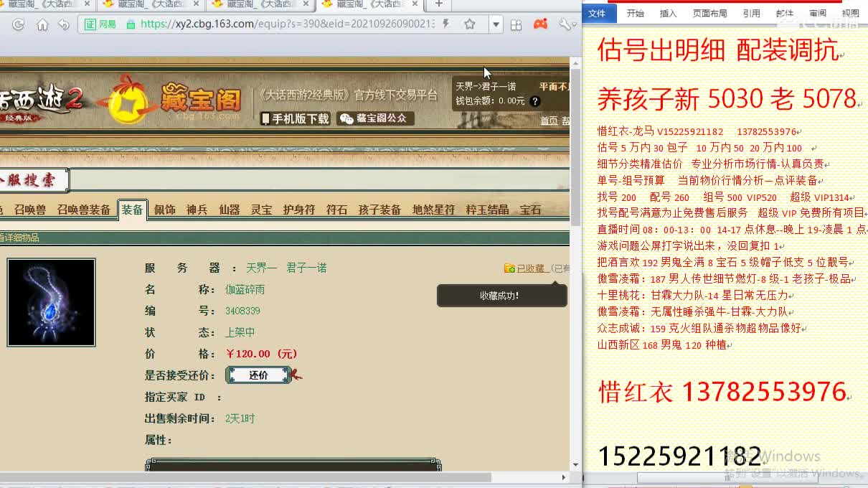
Task: Open the 视图 ribbon tab in Word
Action: (x=850, y=13)
